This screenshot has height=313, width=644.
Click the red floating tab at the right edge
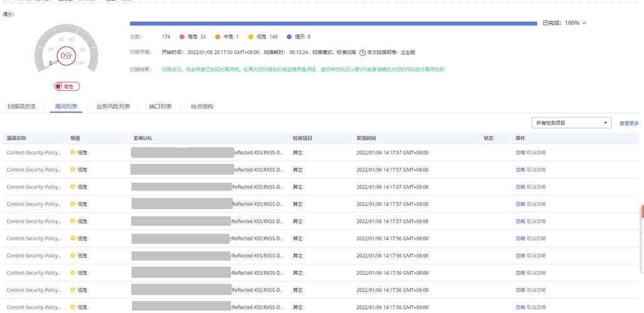[642, 212]
